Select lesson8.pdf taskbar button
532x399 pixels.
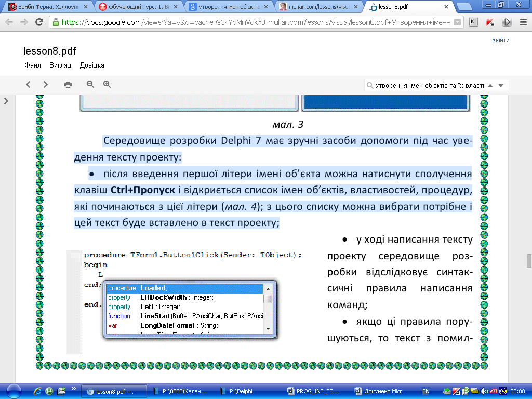(114, 392)
